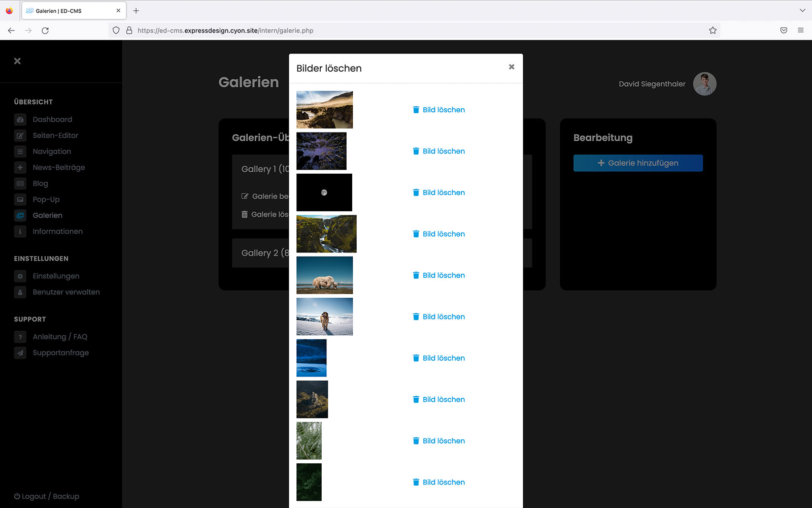Click Galerie hinzufügen button
The image size is (812, 508).
tap(638, 163)
